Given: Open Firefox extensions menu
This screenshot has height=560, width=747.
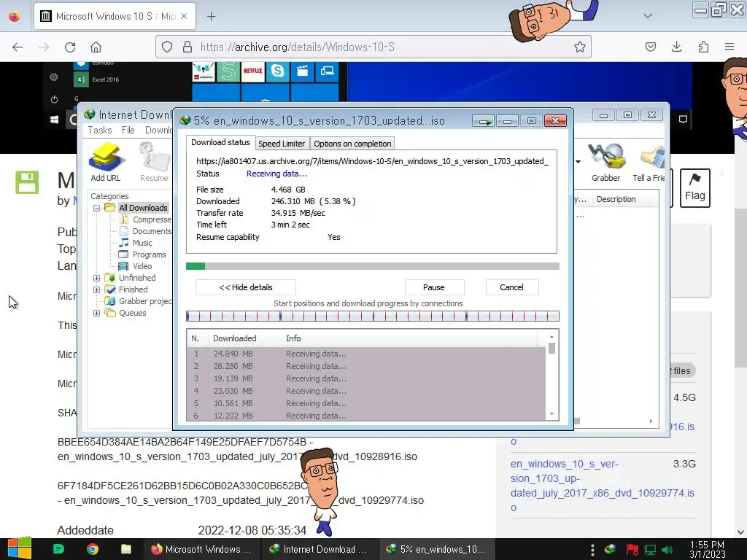Looking at the screenshot, I should coord(703,47).
